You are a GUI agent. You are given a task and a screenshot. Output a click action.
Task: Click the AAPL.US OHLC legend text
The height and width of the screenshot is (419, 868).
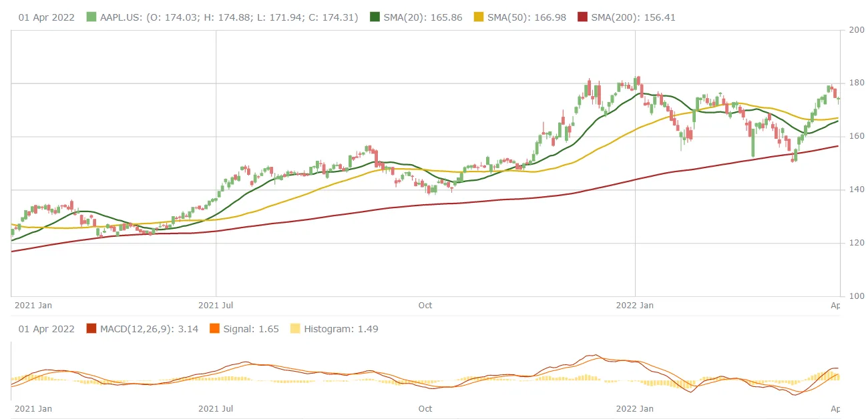(x=229, y=17)
